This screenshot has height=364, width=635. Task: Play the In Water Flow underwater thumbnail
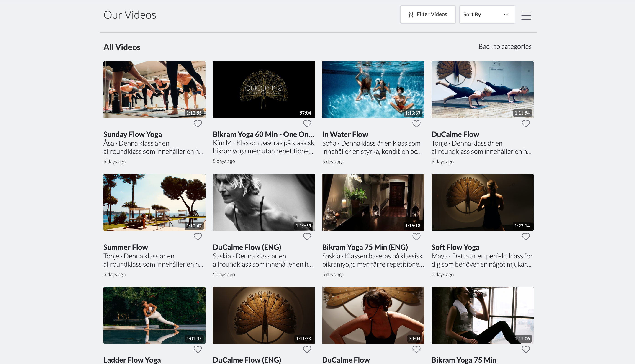[373, 89]
